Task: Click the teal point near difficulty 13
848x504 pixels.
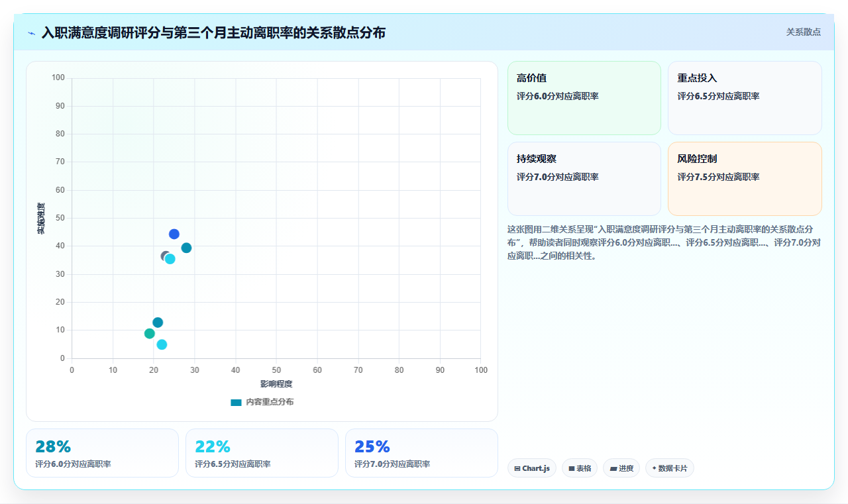Action: pos(158,323)
